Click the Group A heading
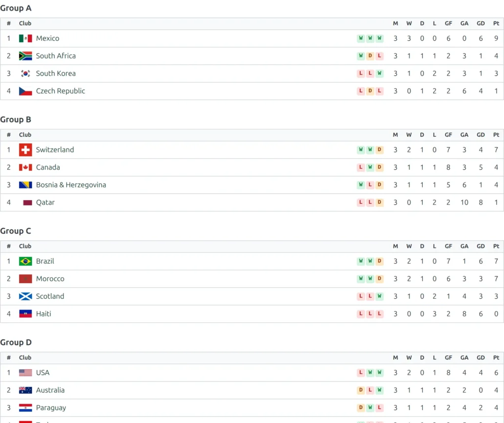Screen dimensions: 504x423 point(16,8)
